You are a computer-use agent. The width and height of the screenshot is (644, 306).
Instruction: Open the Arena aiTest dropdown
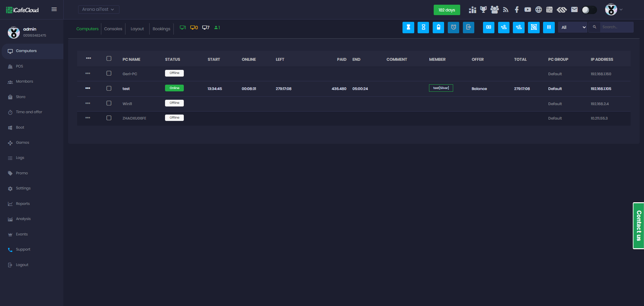pyautogui.click(x=99, y=9)
